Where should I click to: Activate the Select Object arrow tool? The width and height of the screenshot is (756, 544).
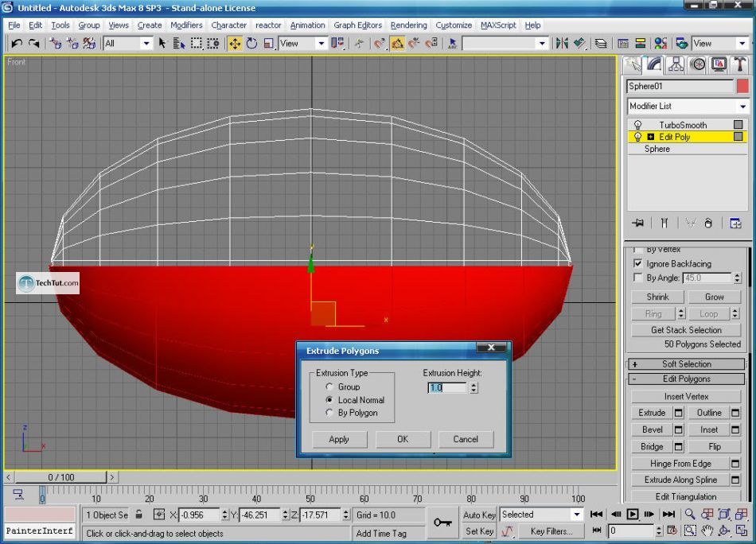tap(162, 44)
